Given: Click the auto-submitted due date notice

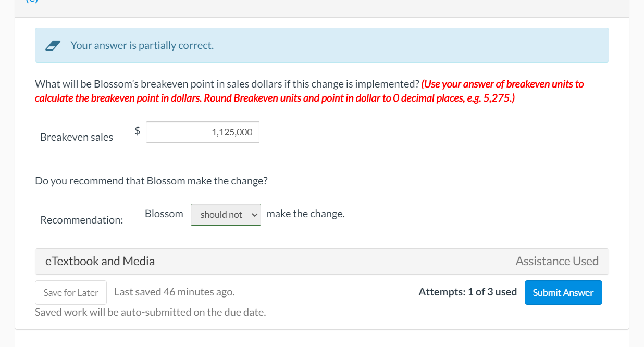Looking at the screenshot, I should (150, 312).
